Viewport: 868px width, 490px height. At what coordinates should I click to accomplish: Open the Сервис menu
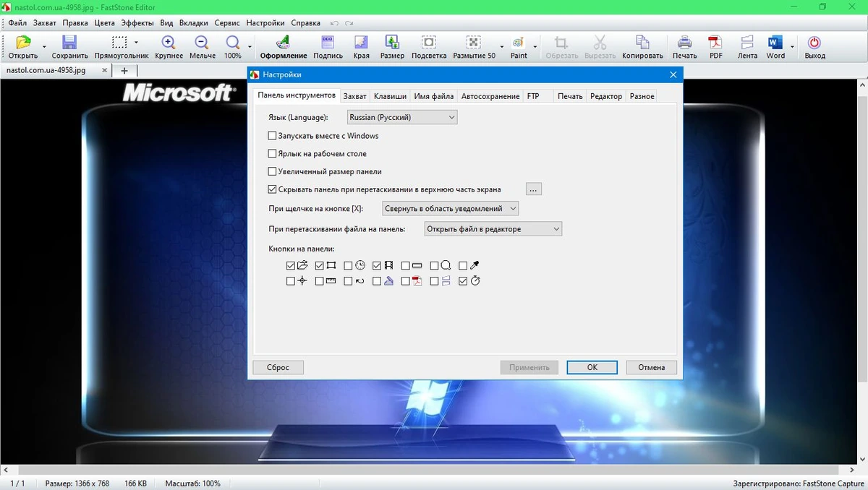pyautogui.click(x=227, y=23)
